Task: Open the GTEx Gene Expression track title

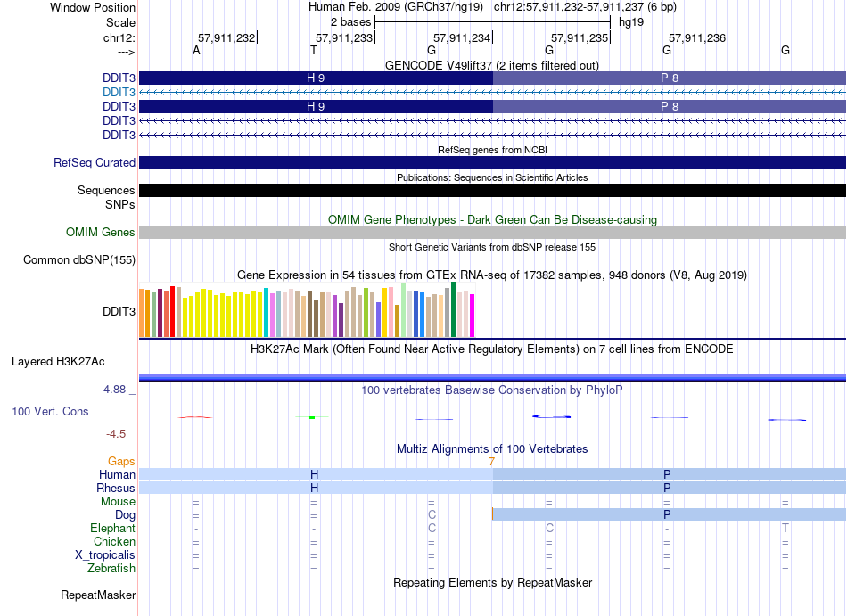Action: (492, 275)
